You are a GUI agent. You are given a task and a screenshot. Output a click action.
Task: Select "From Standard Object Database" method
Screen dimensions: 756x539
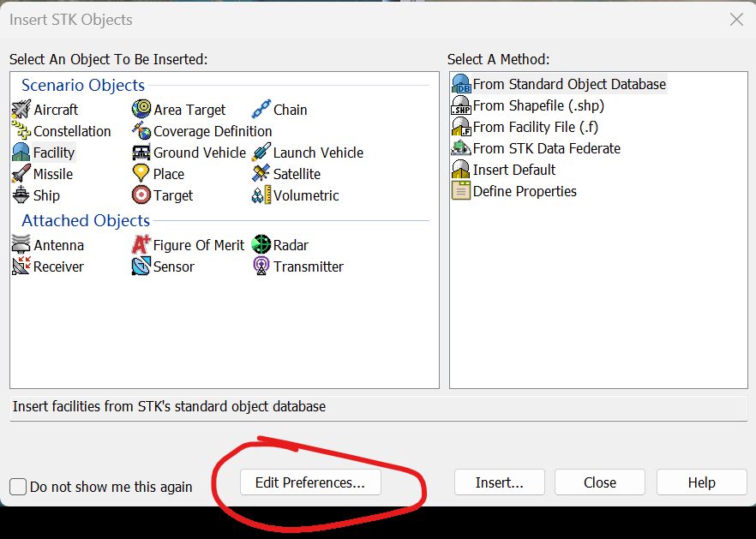point(569,84)
